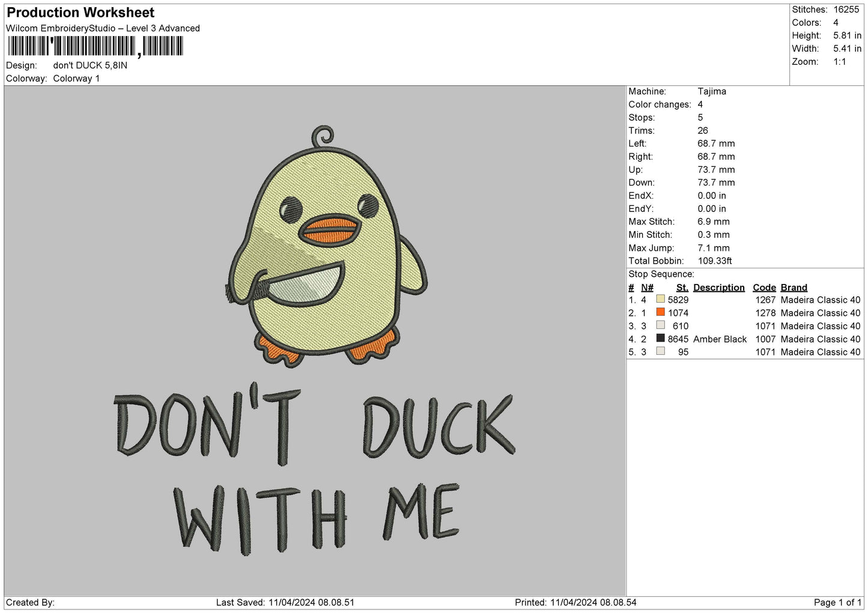Click design name 'don't DUCK 5,8IN'
The height and width of the screenshot is (613, 868).
click(x=90, y=65)
